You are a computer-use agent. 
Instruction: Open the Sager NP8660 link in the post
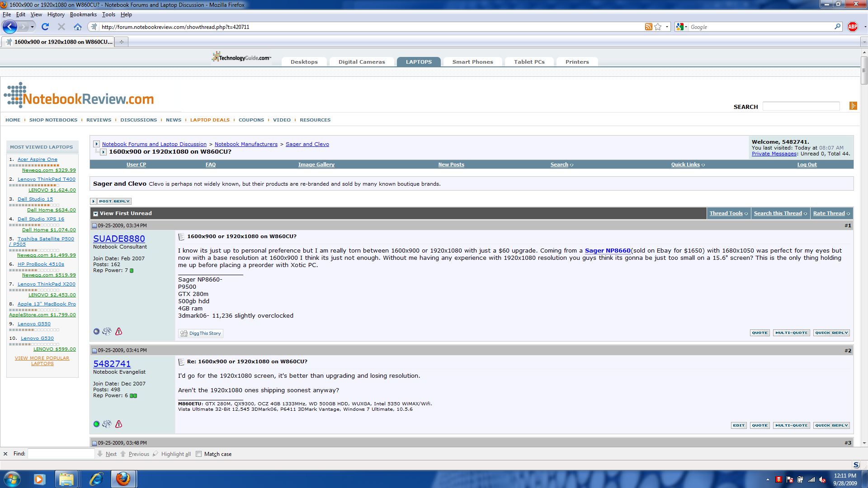click(608, 250)
